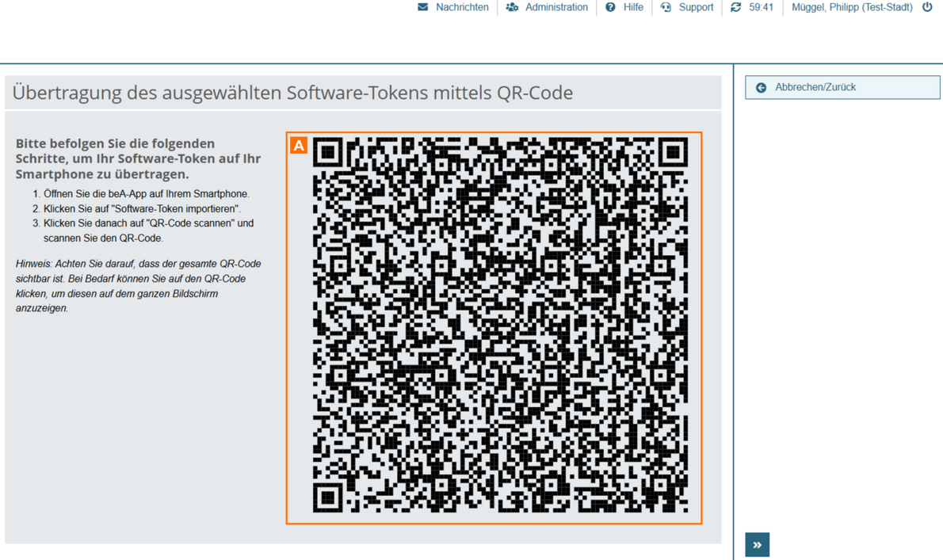
Task: Expand the sidebar with double chevron button
Action: [757, 545]
